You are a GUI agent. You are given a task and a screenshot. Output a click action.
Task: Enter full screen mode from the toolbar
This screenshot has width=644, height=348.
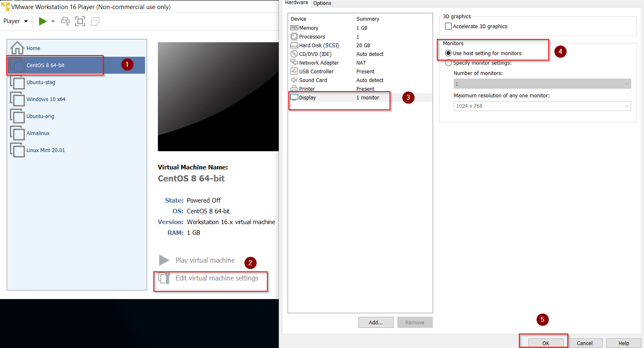[x=80, y=21]
